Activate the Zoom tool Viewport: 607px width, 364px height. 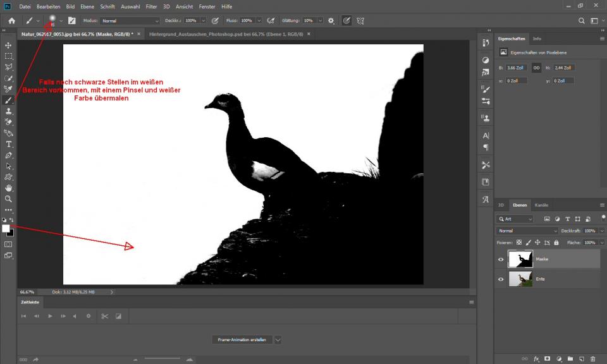coord(8,198)
